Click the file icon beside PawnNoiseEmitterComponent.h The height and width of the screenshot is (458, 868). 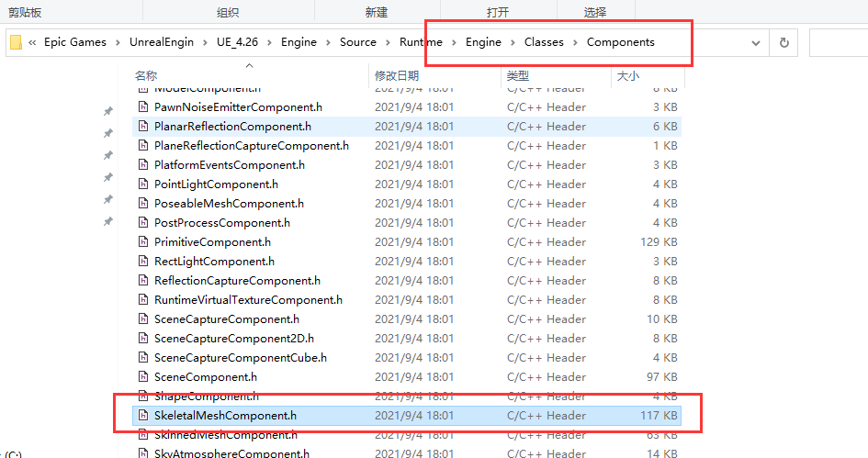(x=143, y=107)
